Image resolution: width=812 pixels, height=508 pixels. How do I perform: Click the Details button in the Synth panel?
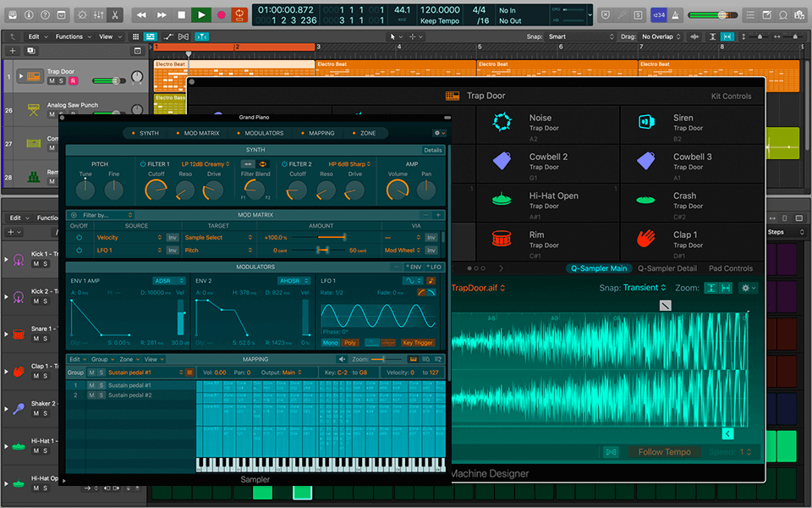click(x=432, y=150)
